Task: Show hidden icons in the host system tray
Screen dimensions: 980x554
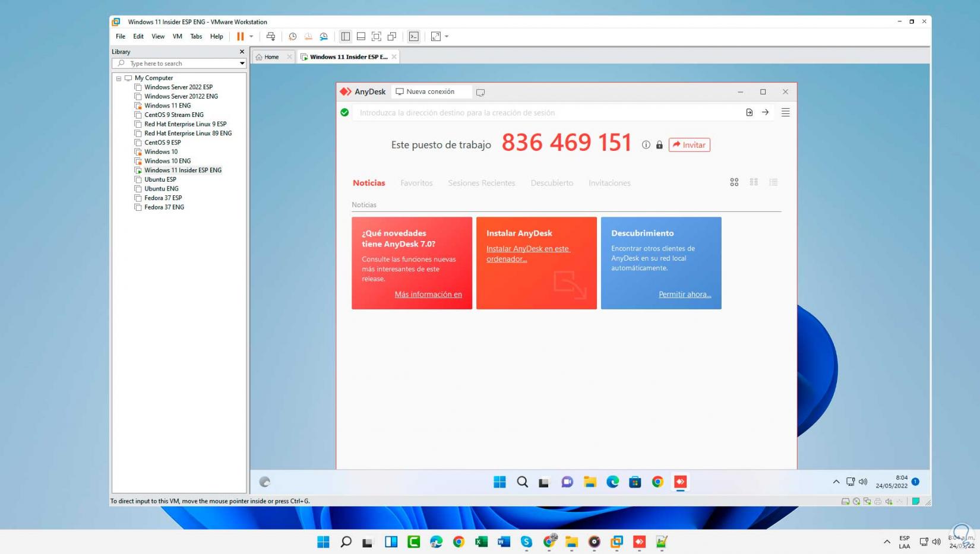Action: [887, 542]
